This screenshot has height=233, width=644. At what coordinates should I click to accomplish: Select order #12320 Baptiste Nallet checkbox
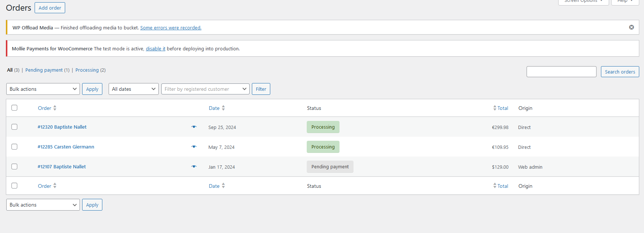pyautogui.click(x=14, y=127)
